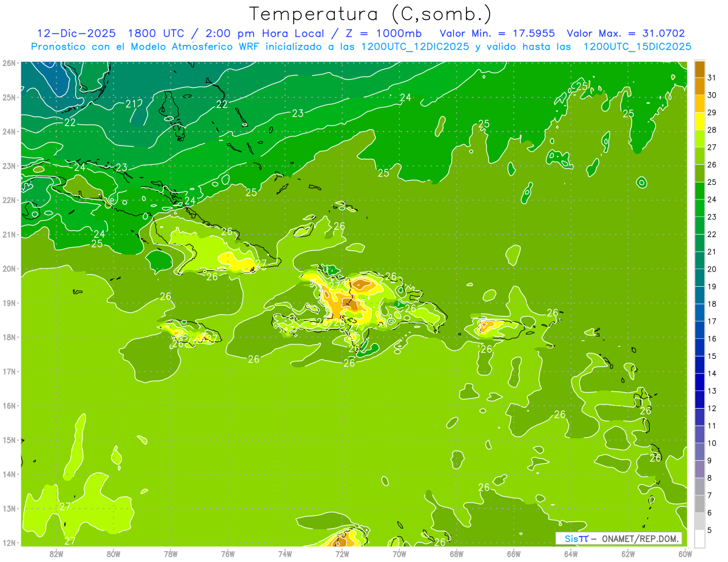Click the '15' label on the color scale

point(712,356)
